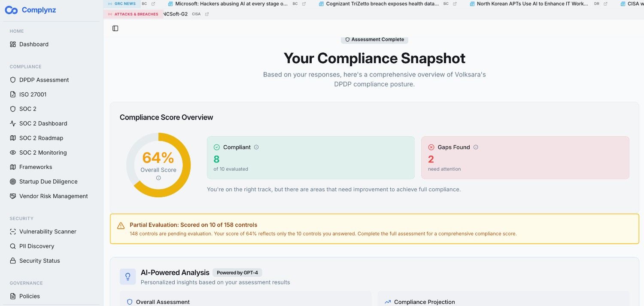Click the SOC 2 Monitoring eye icon
Screen dimensions: 644x306
point(13,152)
